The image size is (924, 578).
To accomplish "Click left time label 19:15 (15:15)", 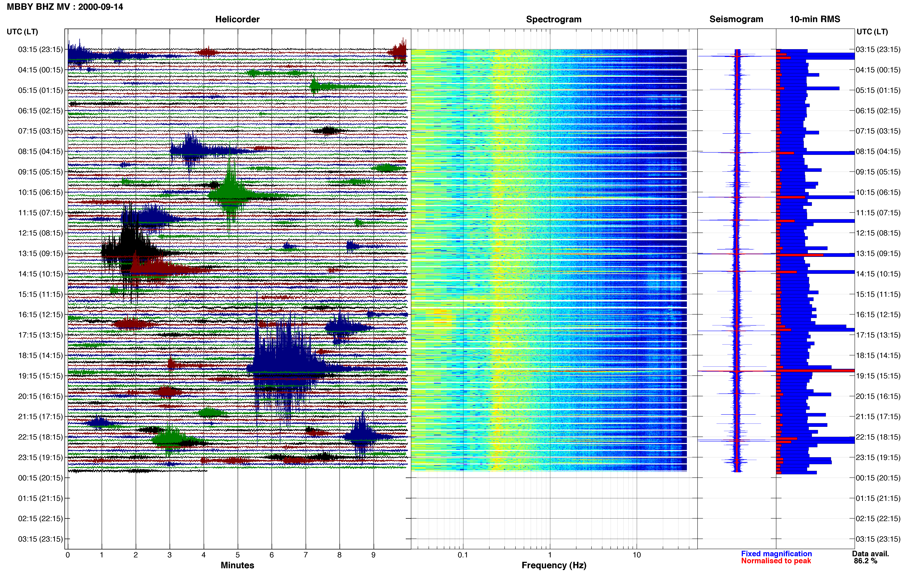I will click(40, 375).
